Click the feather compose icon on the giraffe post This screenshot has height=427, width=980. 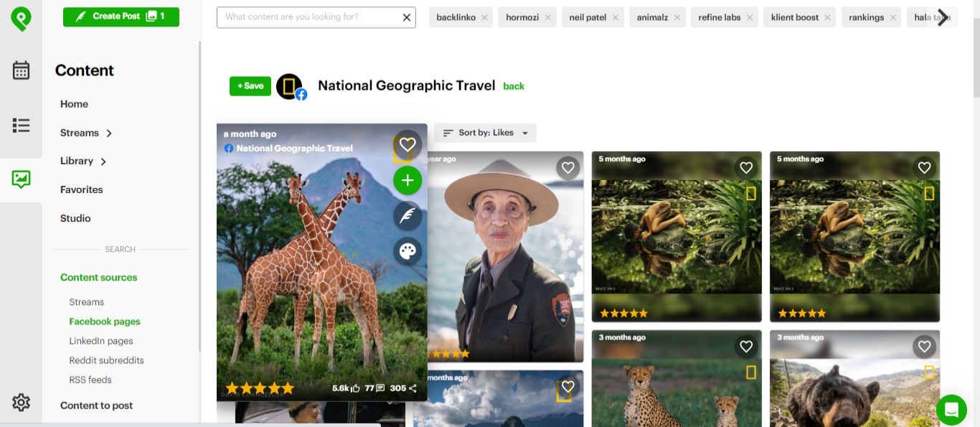407,216
